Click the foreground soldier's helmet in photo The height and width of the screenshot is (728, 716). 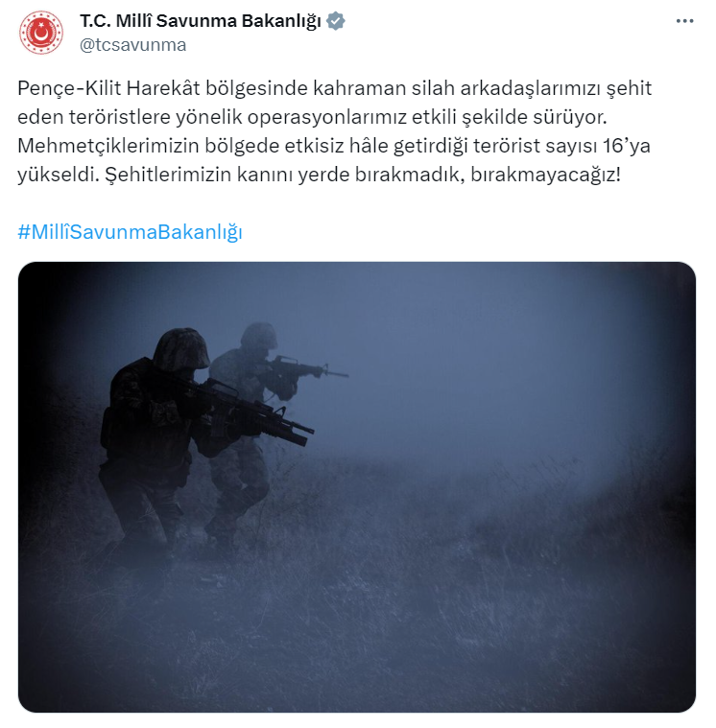(x=181, y=349)
